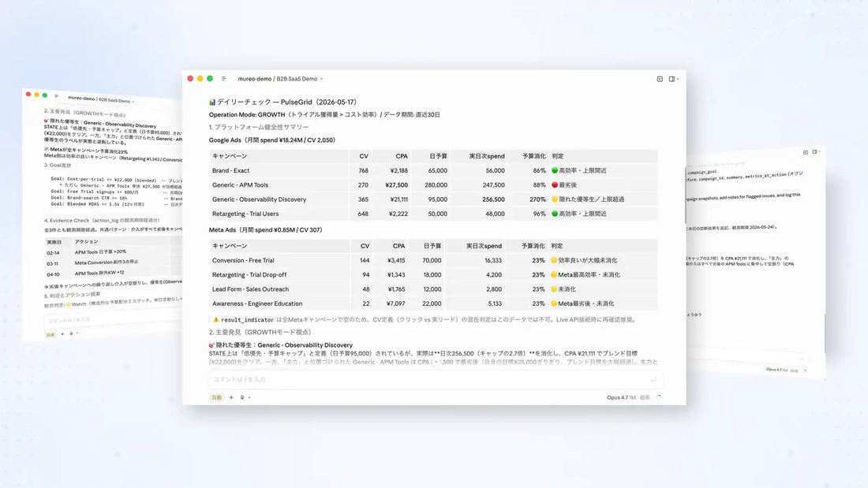
Task: Open the B2B SaaS Demo project dropdown
Action: 299,79
